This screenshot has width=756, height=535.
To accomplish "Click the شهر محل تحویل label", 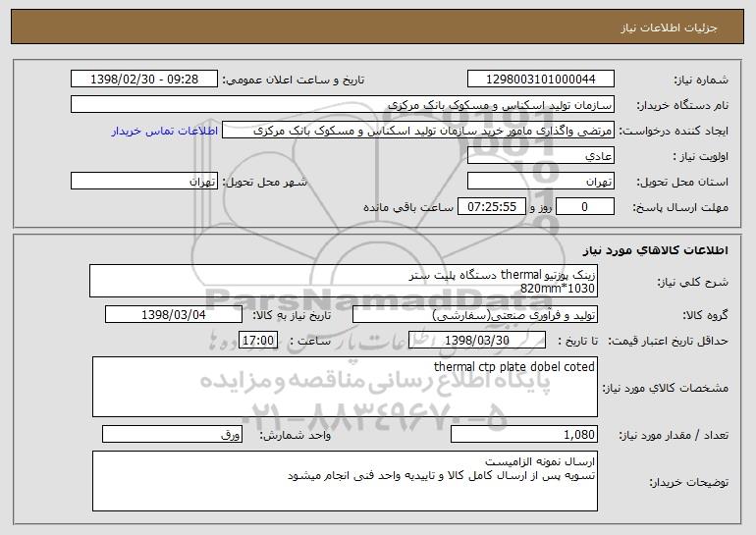I will [264, 182].
